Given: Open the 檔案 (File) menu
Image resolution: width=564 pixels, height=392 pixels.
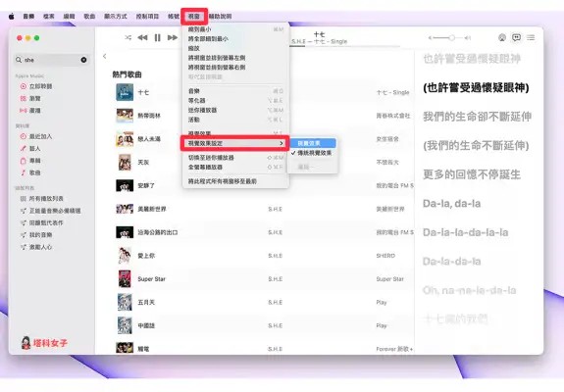Looking at the screenshot, I should tap(49, 17).
